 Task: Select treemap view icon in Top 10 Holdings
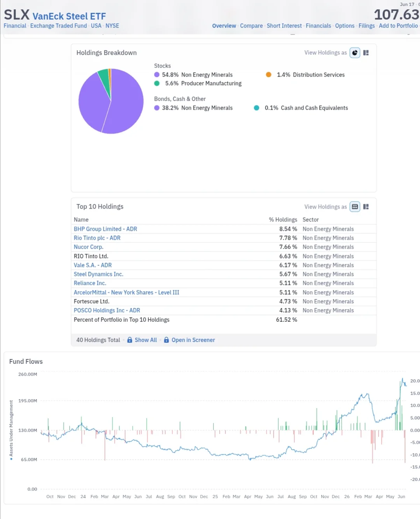[x=366, y=207]
